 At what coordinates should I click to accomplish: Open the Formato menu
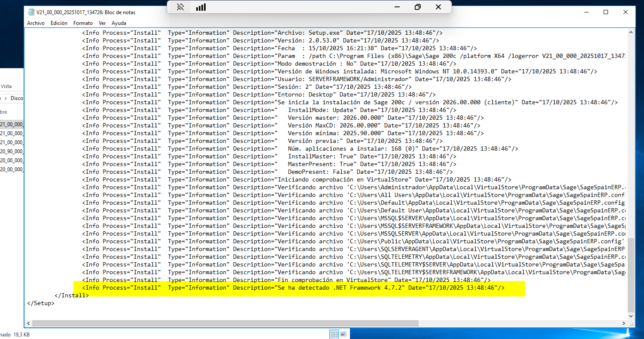tap(83, 23)
